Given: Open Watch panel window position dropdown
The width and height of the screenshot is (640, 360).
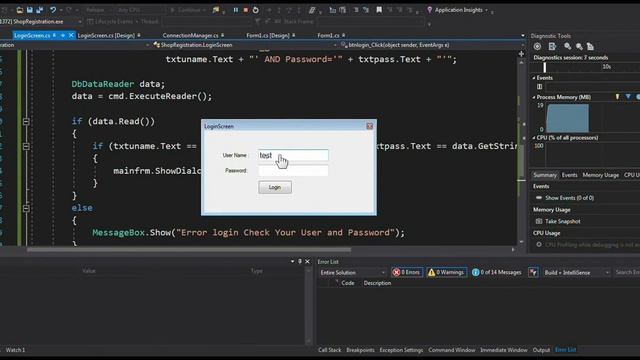Looking at the screenshot, I should [292, 262].
